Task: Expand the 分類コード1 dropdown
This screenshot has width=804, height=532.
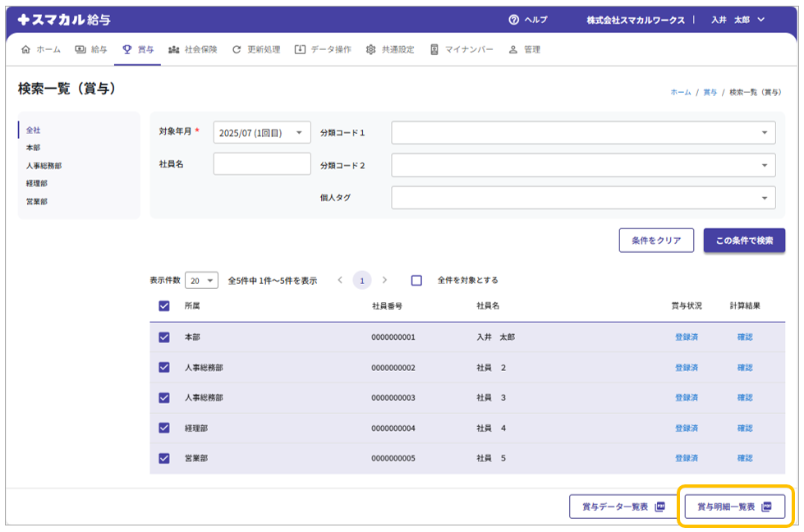Action: coord(583,133)
